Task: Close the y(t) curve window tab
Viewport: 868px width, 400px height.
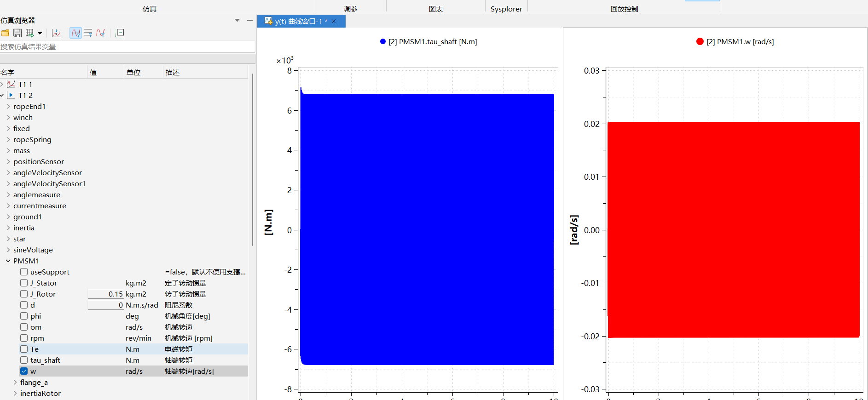Action: click(x=334, y=21)
